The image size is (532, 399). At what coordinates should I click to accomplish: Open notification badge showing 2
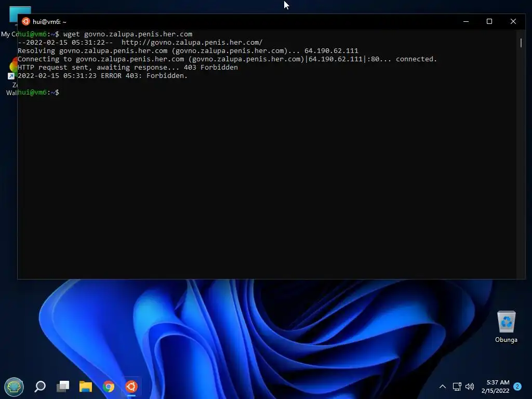[x=517, y=387]
